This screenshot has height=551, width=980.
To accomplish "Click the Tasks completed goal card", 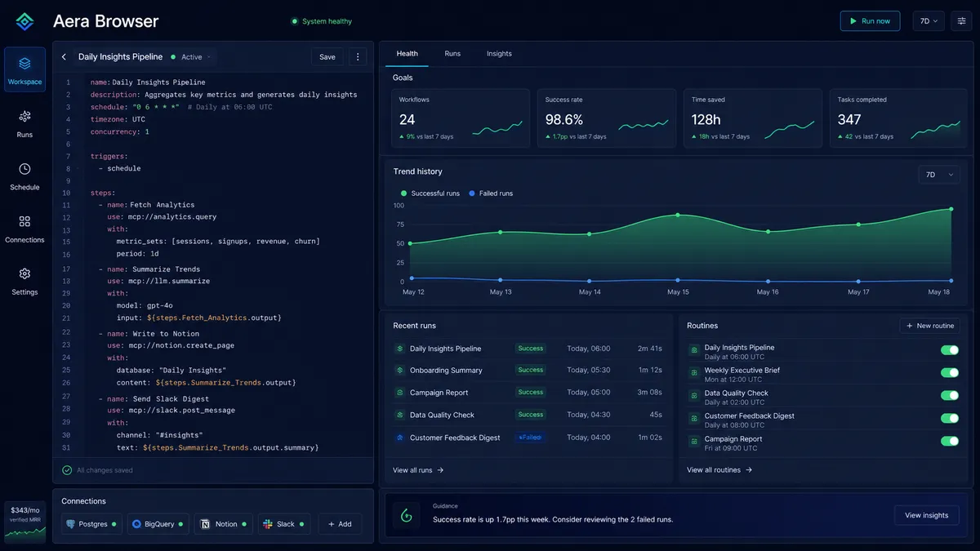I will [x=899, y=118].
